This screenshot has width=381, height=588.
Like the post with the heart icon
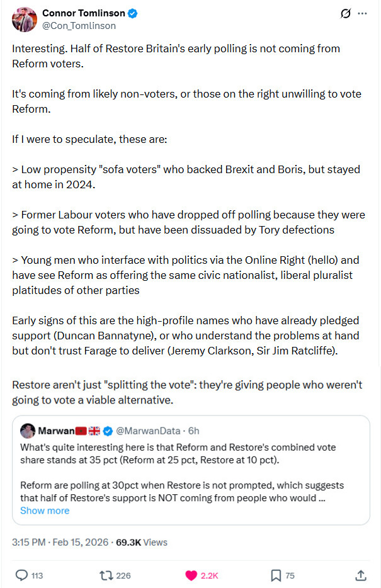tap(191, 575)
